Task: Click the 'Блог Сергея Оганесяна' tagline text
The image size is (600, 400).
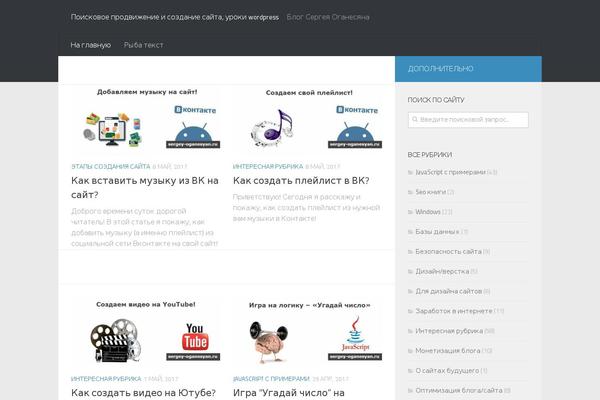Action: coord(328,17)
